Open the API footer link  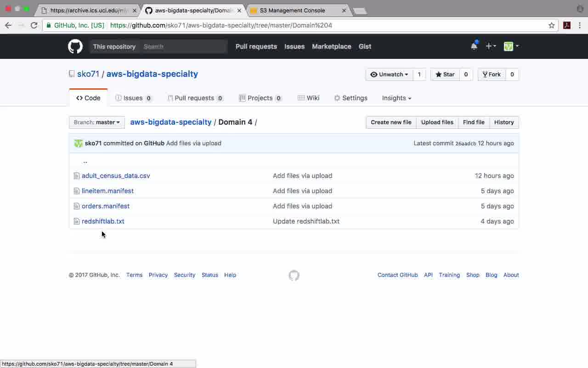click(428, 275)
